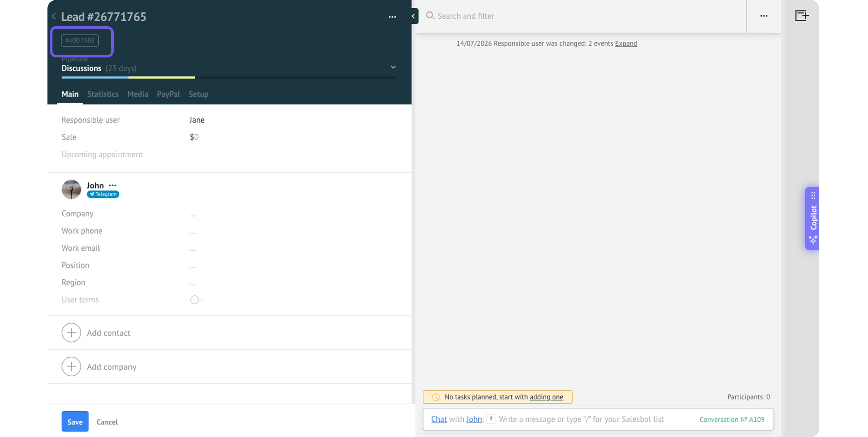Click the add-widget window icon at top right

click(x=801, y=16)
